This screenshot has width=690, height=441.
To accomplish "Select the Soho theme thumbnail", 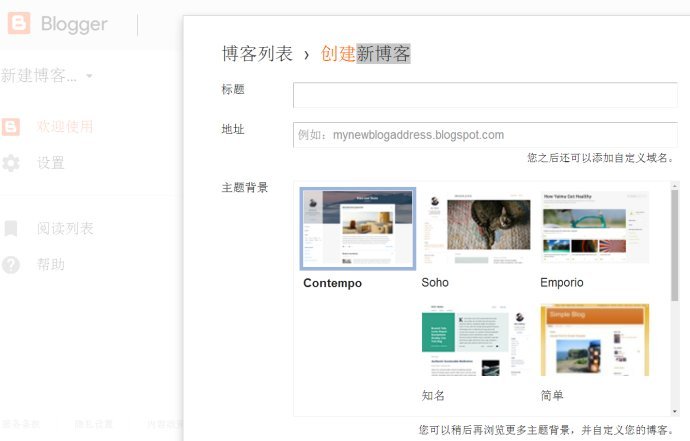I will tap(476, 228).
